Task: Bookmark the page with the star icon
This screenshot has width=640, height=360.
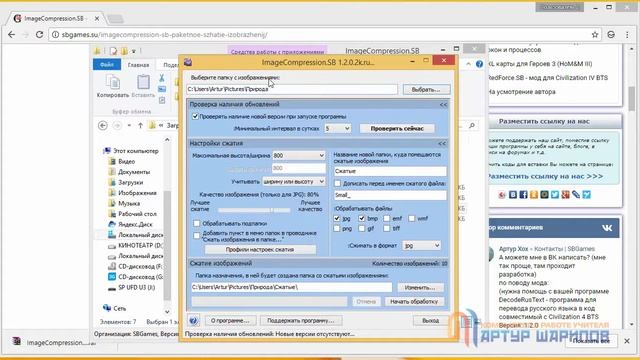Action: pos(595,35)
